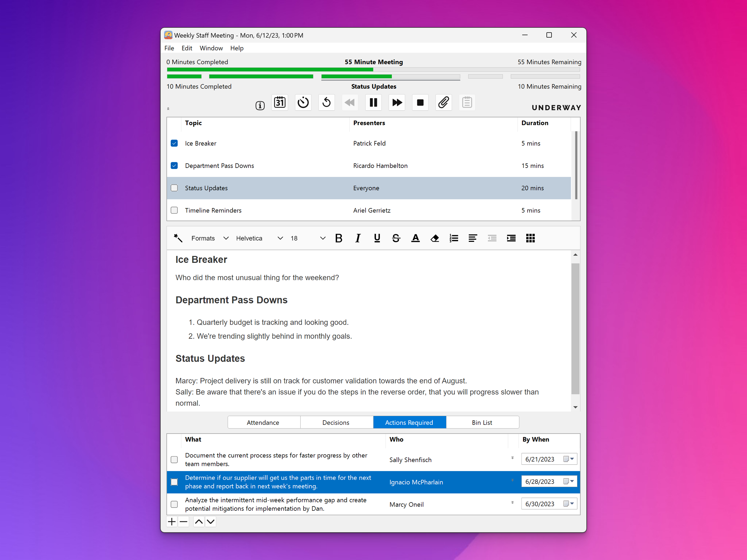Fast-forward to the next agenda topic
747x560 pixels.
point(397,102)
